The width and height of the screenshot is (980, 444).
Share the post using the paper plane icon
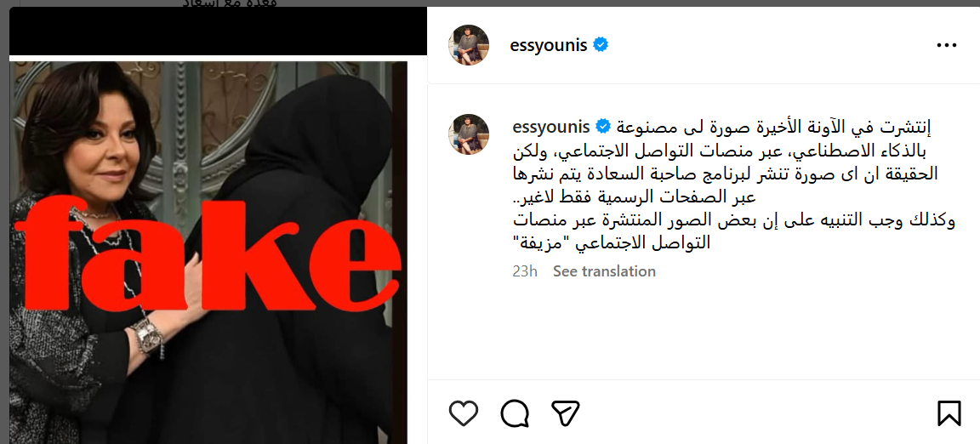point(566,413)
